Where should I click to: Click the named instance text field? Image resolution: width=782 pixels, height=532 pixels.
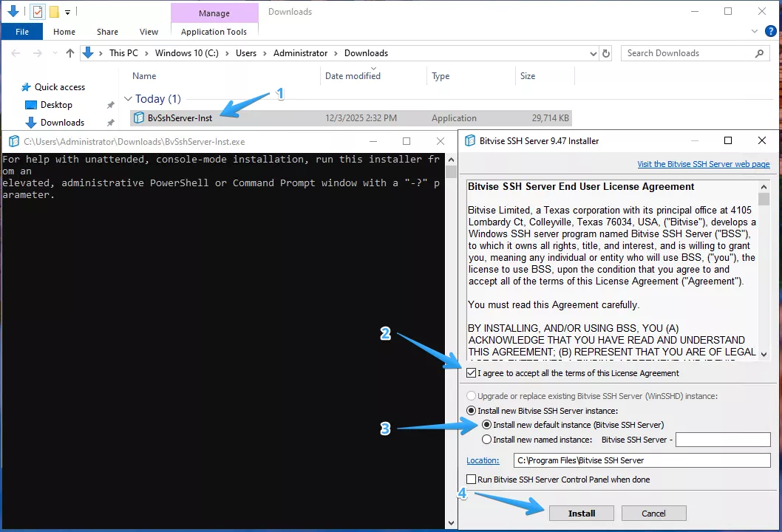coord(722,440)
